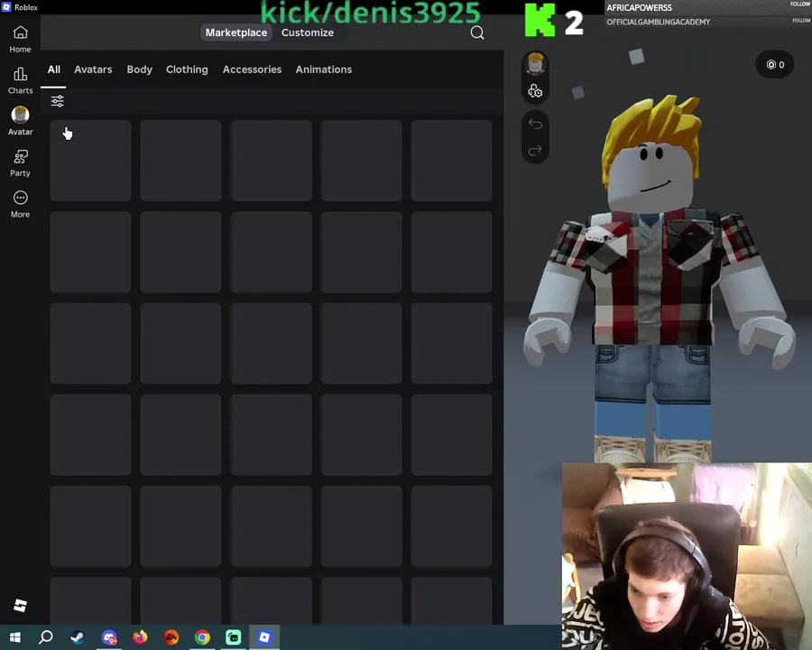The height and width of the screenshot is (650, 812).
Task: Open Firefox from the taskbar
Action: pyautogui.click(x=140, y=637)
